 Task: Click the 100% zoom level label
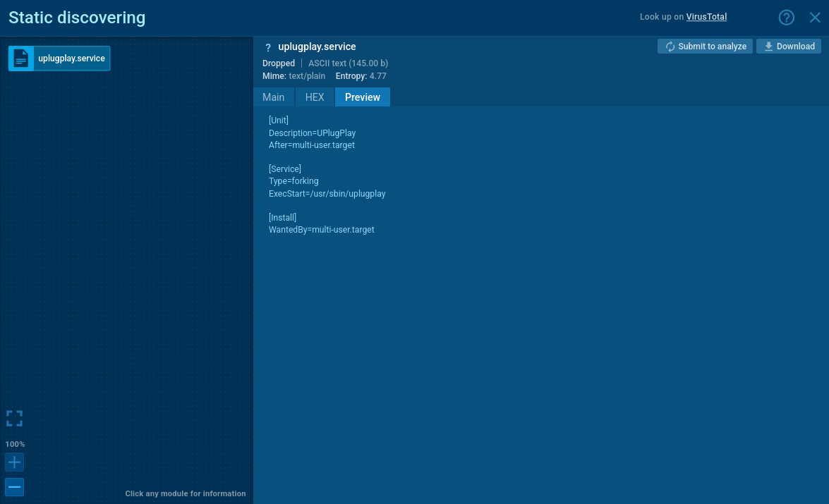click(x=15, y=444)
